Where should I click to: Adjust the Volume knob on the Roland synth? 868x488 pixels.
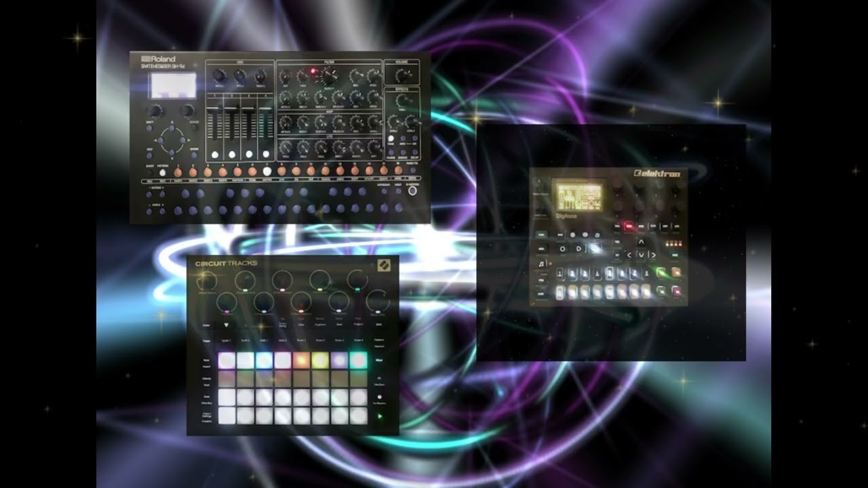403,75
